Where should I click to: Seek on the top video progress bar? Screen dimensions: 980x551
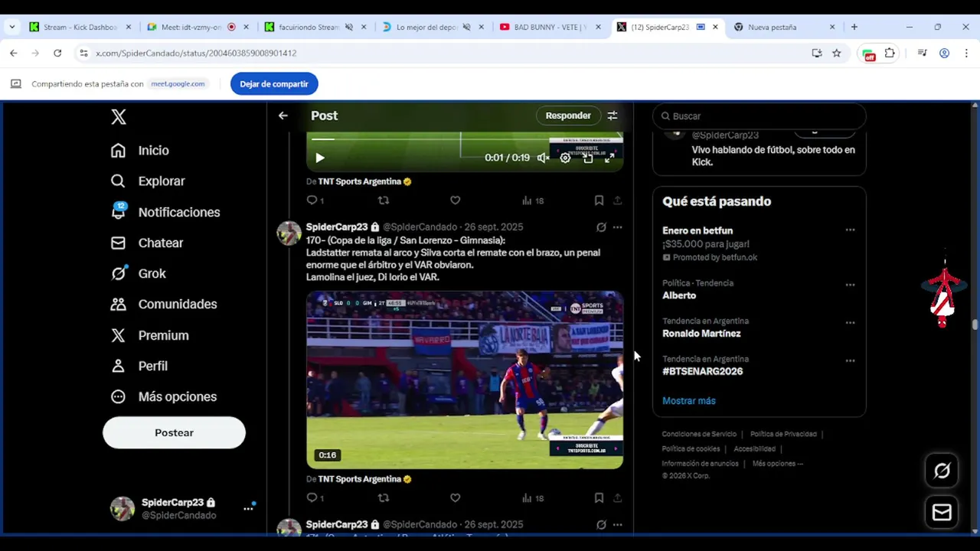click(465, 139)
